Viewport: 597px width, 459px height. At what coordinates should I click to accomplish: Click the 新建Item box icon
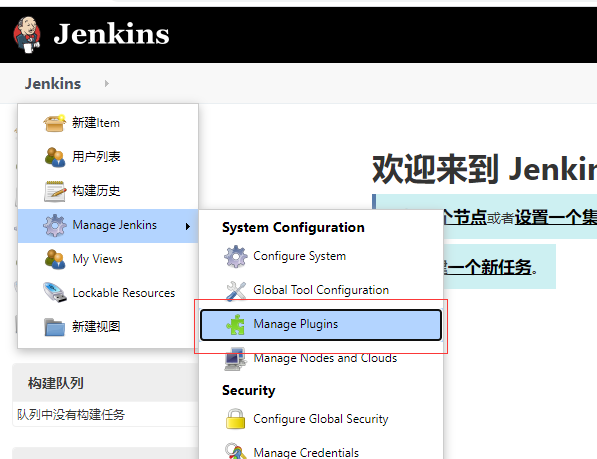coord(54,123)
